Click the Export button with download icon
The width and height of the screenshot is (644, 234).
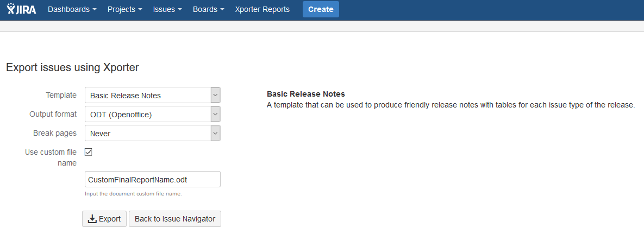[104, 219]
